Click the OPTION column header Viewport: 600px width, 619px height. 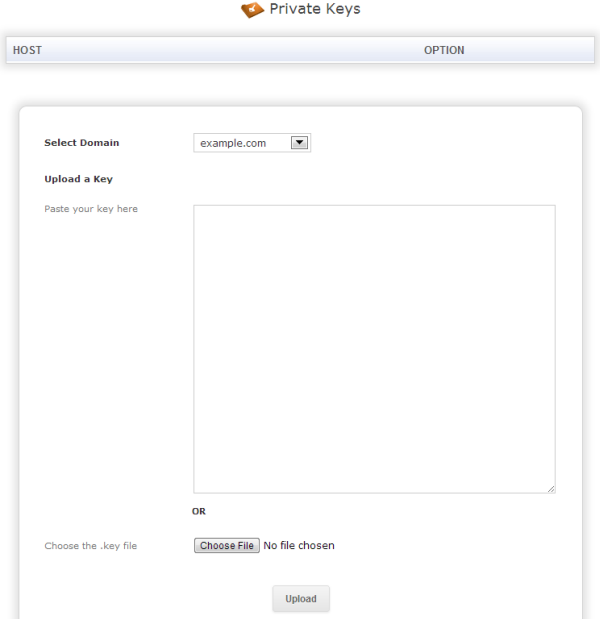click(444, 50)
